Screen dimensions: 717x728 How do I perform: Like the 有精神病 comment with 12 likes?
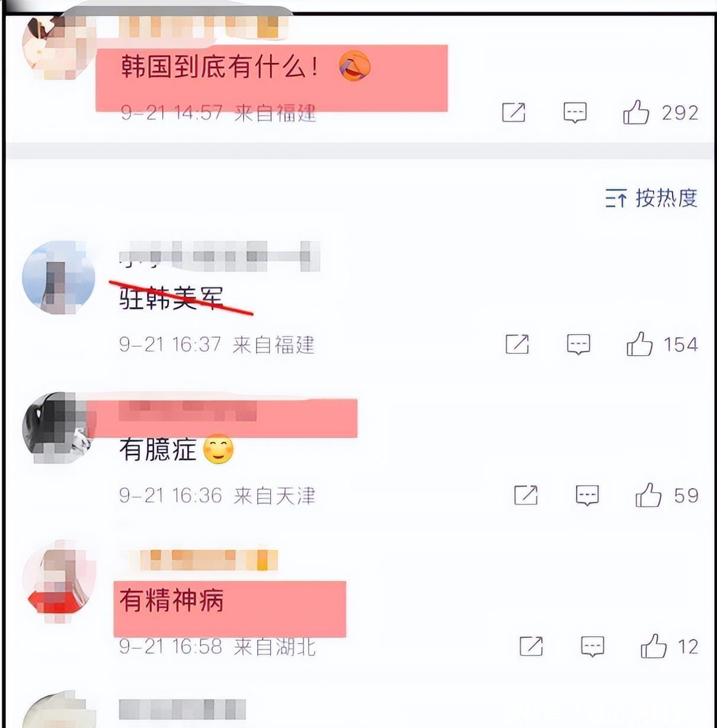pos(654,646)
